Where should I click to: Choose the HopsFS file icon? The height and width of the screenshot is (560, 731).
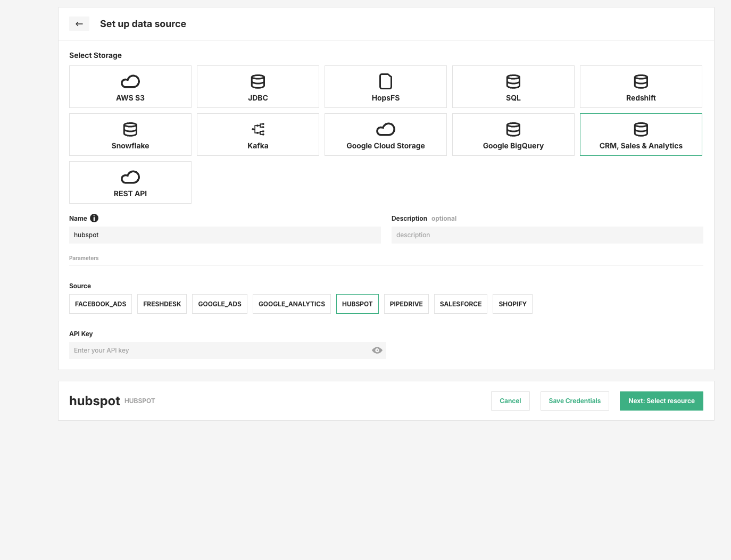pos(385,82)
